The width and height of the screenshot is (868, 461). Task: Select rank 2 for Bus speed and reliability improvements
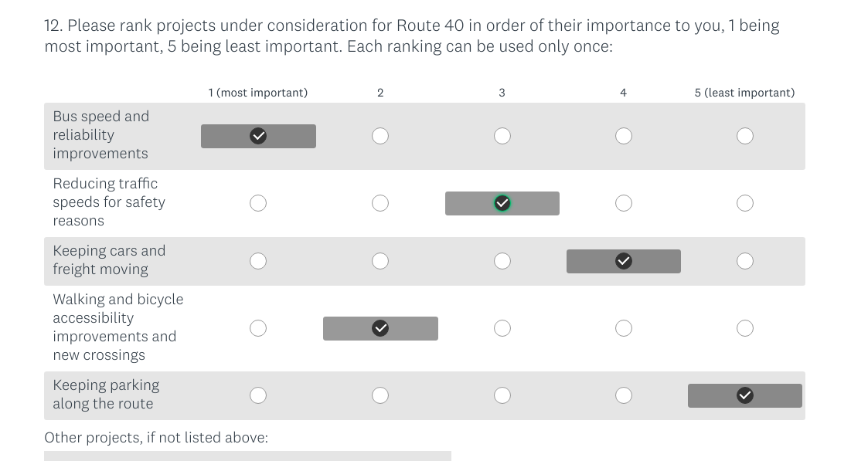click(380, 136)
